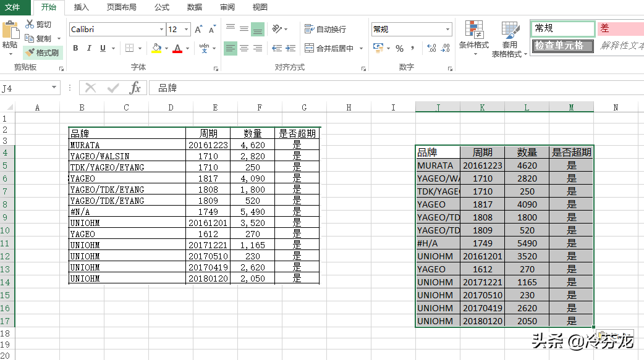Screen dimensions: 644x360
Task: Switch to the Data (数据) tab
Action: coord(194,7)
